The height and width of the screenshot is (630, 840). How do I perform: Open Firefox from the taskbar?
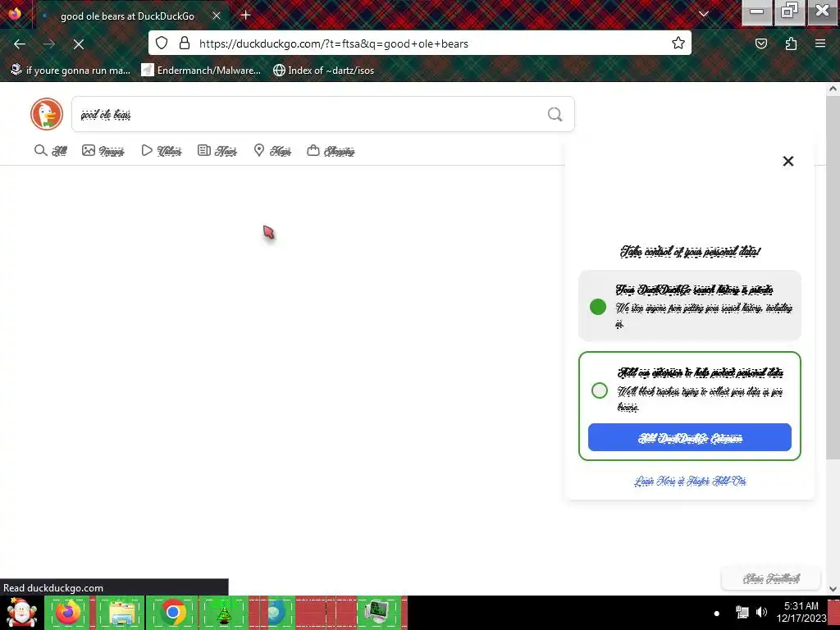68,612
